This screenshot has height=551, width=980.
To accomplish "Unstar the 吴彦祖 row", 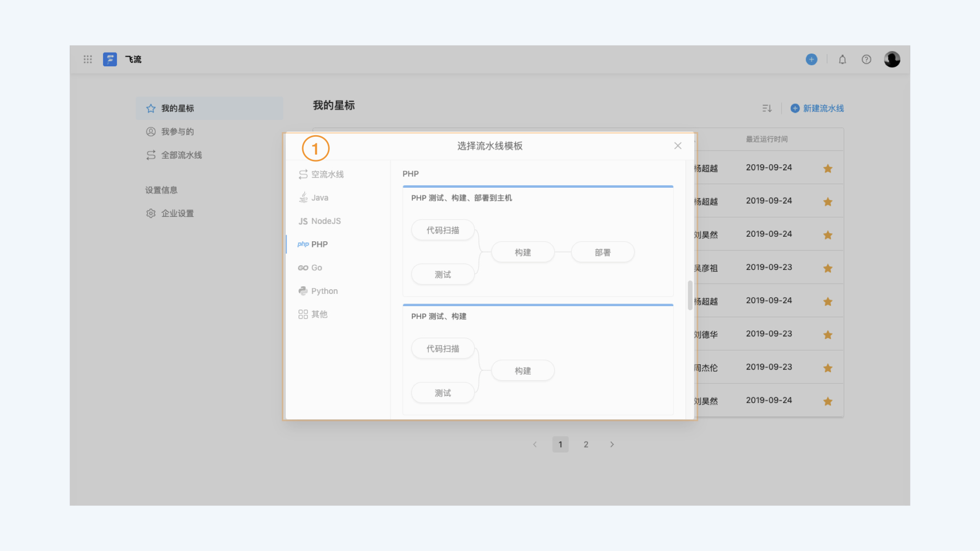I will (828, 268).
